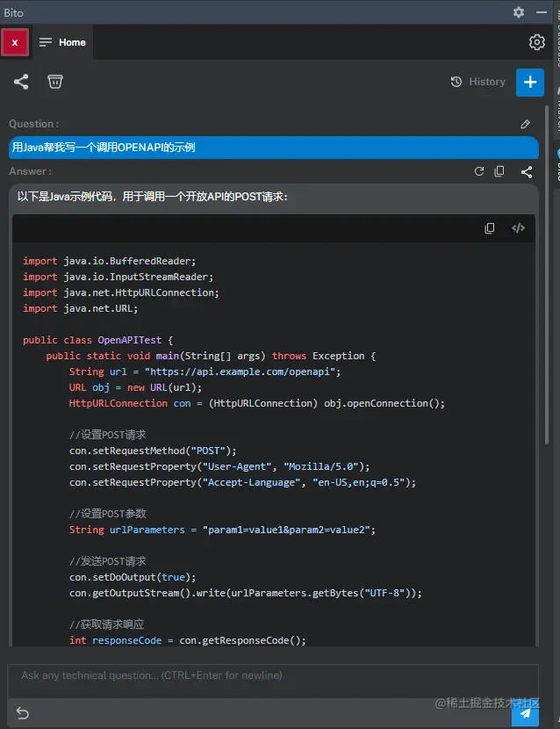Click the 'Answer :' label
This screenshot has width=560, height=729.
pyautogui.click(x=30, y=171)
